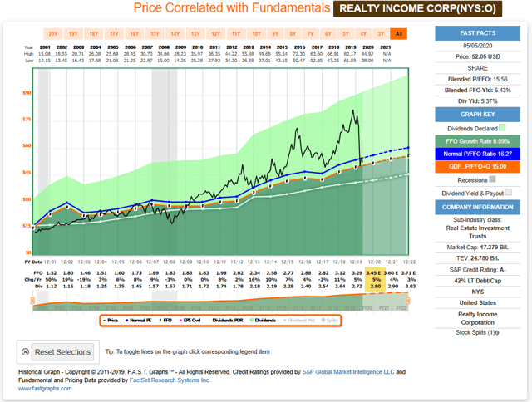Select the All time range tab
This screenshot has width=532, height=402.
399,34
